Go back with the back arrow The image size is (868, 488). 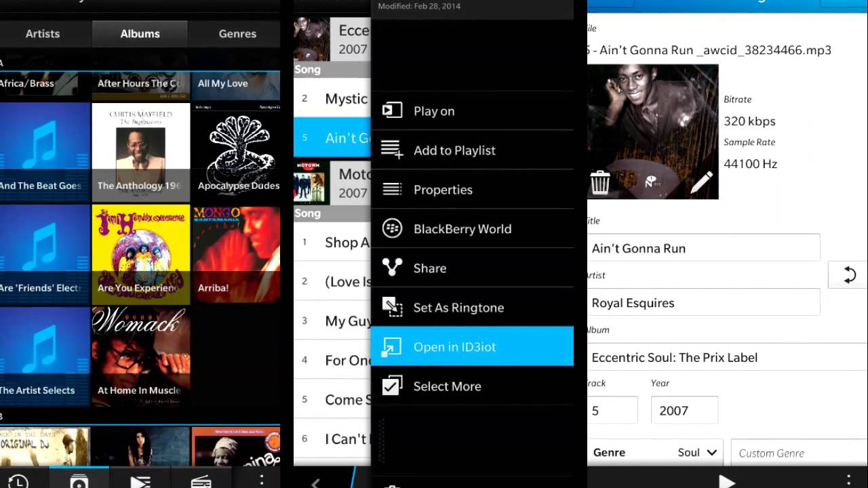click(x=315, y=483)
